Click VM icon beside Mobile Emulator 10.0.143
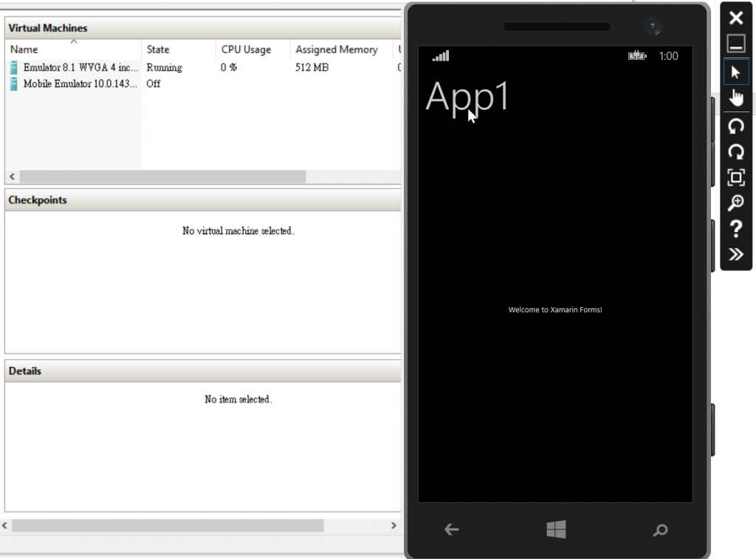Image resolution: width=756 pixels, height=559 pixels. 13,84
